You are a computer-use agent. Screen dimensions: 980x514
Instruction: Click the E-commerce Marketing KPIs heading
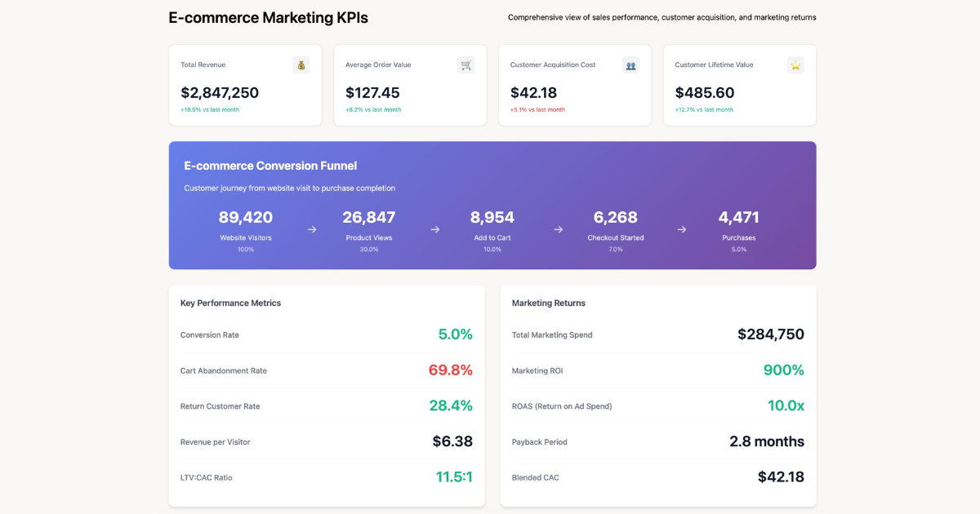268,17
